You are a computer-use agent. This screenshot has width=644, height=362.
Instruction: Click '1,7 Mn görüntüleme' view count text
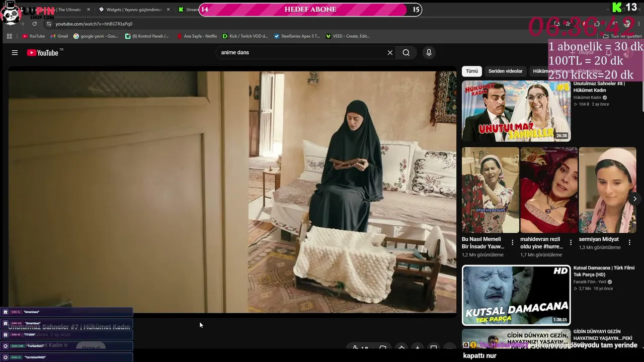click(541, 255)
